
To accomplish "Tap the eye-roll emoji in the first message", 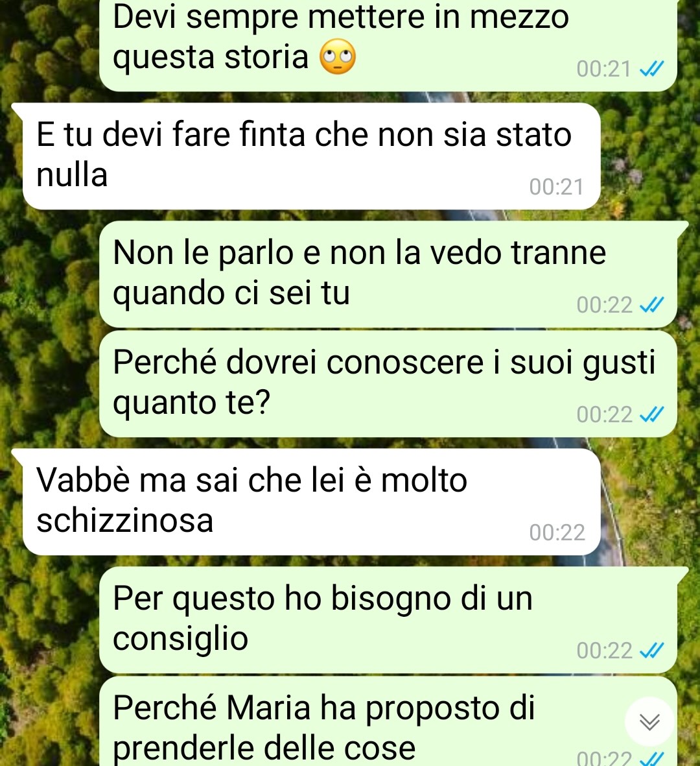I will click(x=337, y=56).
